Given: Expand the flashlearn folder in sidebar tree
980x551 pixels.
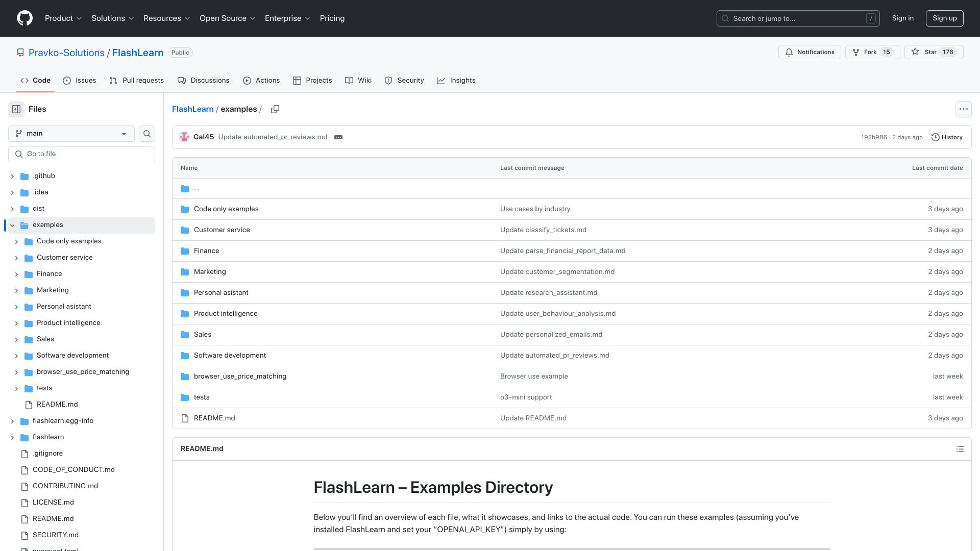Looking at the screenshot, I should click(x=12, y=438).
